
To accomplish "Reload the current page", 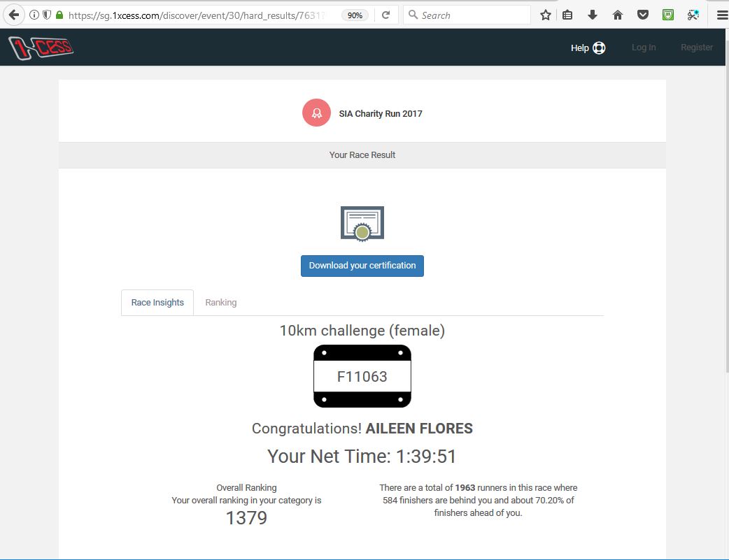I will click(x=385, y=15).
